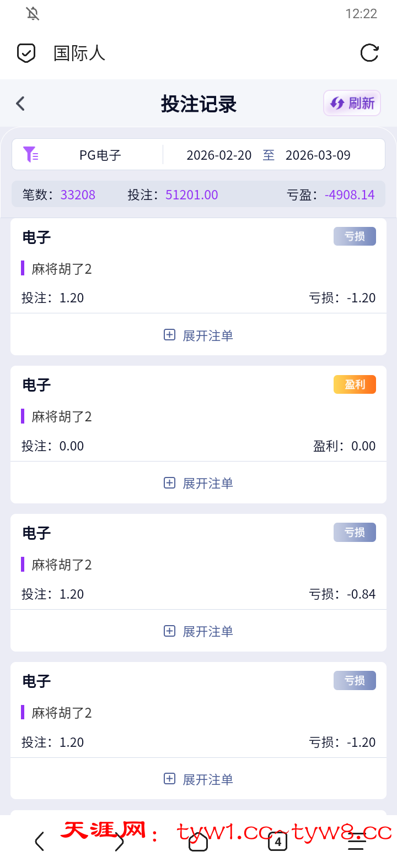Tap browser back arrow in bottom bar
Screen dimensions: 397x868
[39, 842]
